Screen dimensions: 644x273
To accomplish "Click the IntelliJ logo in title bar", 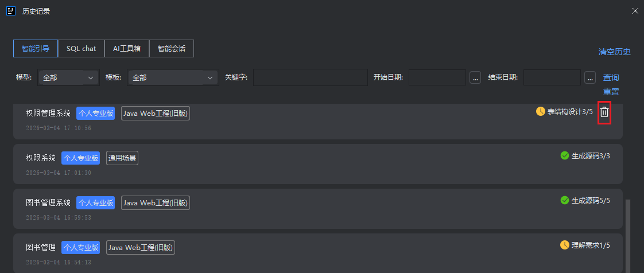I will tap(10, 10).
